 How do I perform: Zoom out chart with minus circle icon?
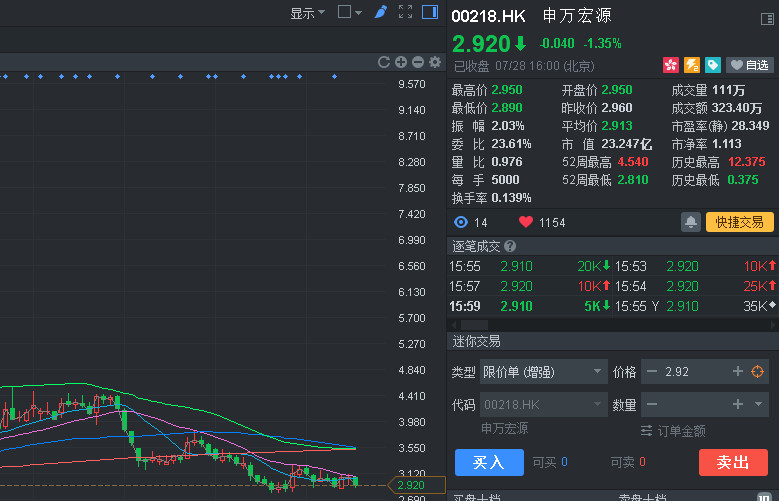(x=417, y=62)
